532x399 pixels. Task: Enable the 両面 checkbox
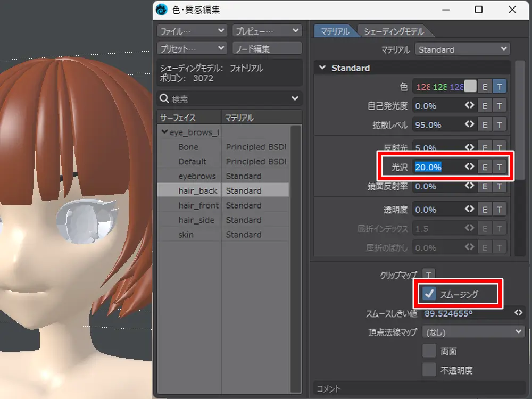429,351
